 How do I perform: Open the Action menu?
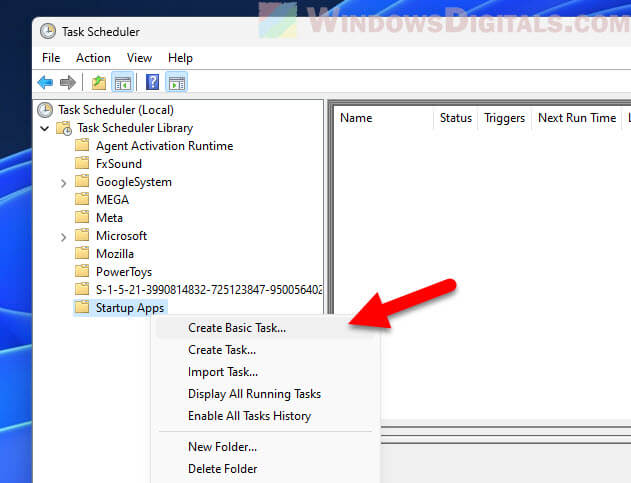93,58
